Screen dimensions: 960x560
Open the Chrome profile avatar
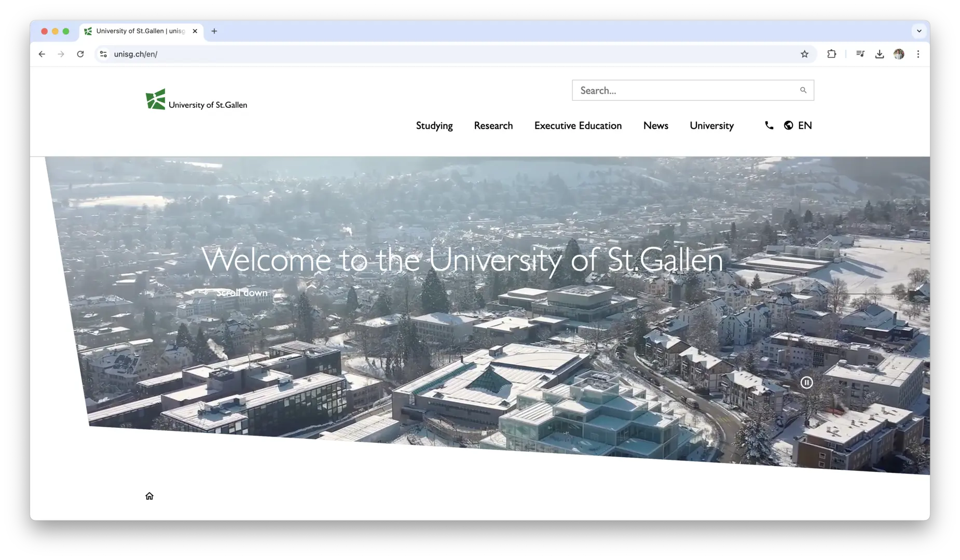click(899, 54)
